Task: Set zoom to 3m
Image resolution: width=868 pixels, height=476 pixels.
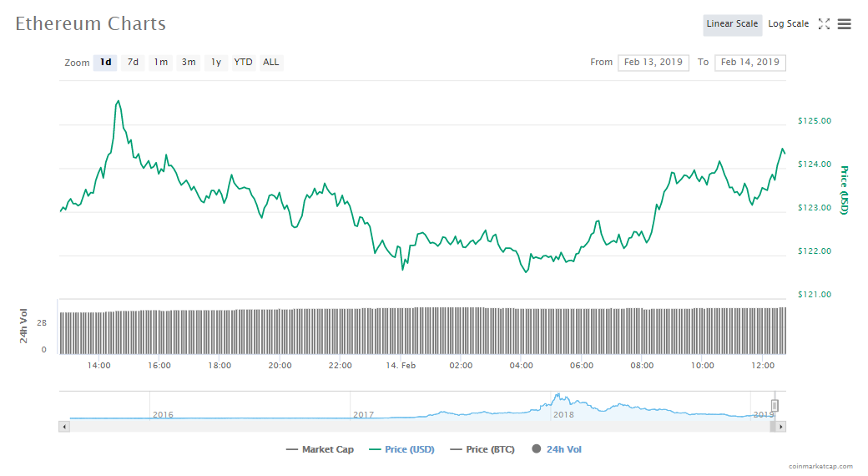Action: point(189,63)
